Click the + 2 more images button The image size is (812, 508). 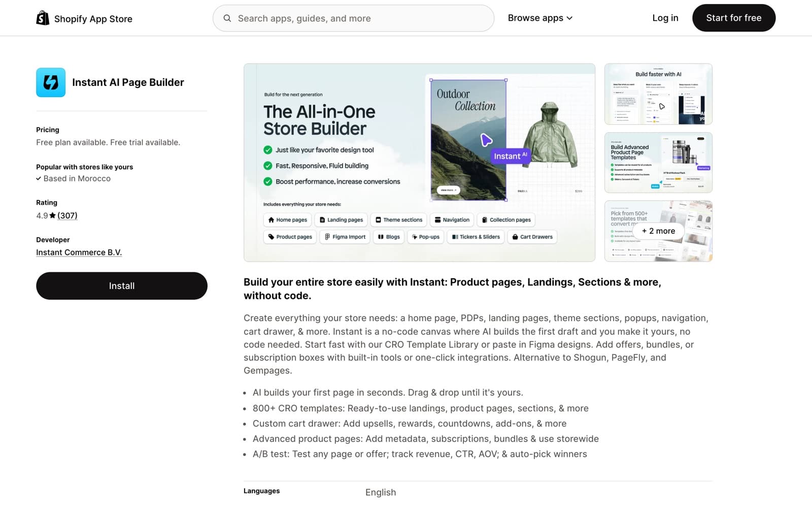(x=658, y=231)
